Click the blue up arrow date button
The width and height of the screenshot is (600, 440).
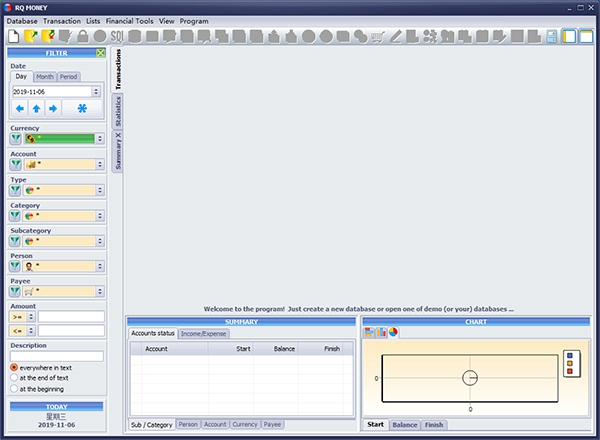(36, 107)
